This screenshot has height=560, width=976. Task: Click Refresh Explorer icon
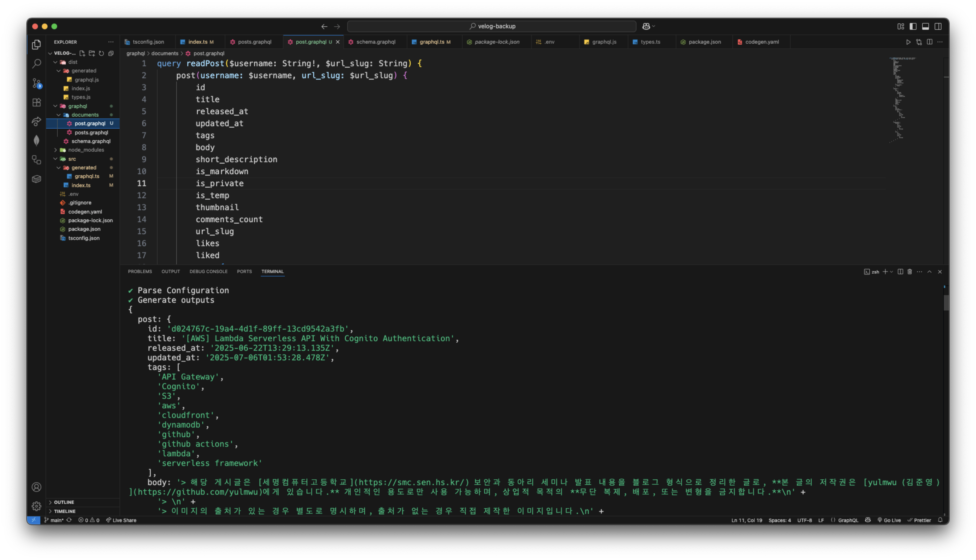point(101,54)
